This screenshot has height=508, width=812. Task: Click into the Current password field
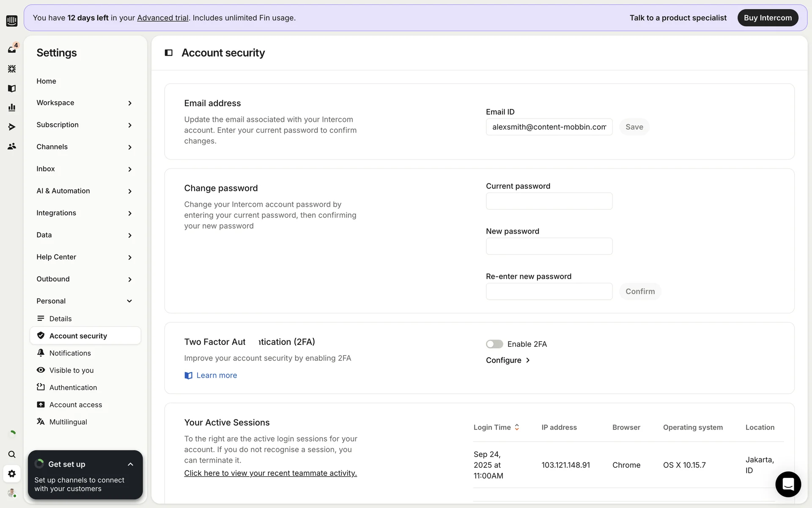pyautogui.click(x=549, y=201)
